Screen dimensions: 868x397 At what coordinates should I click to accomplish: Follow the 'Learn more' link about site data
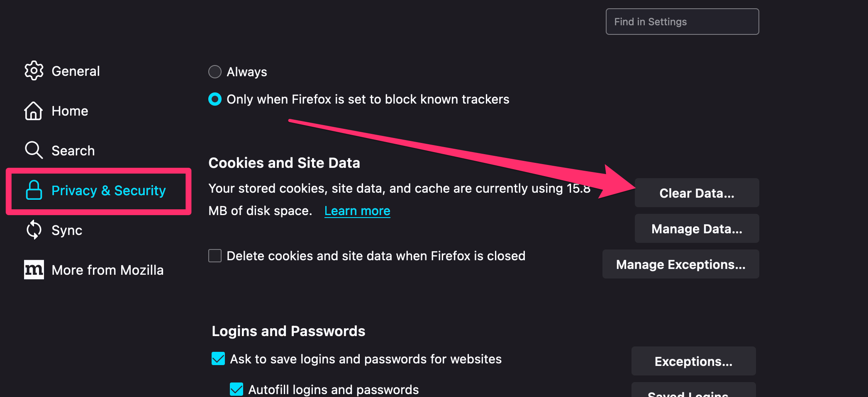tap(357, 211)
